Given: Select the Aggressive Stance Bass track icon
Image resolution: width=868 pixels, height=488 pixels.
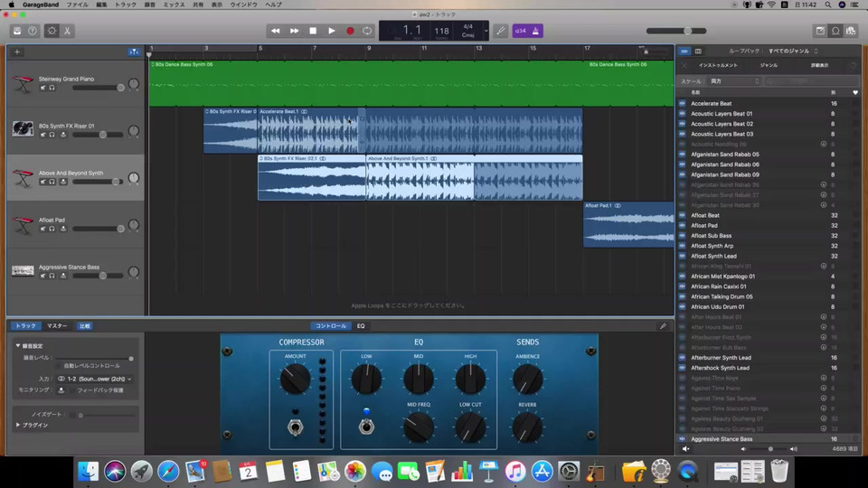Looking at the screenshot, I should 23,270.
